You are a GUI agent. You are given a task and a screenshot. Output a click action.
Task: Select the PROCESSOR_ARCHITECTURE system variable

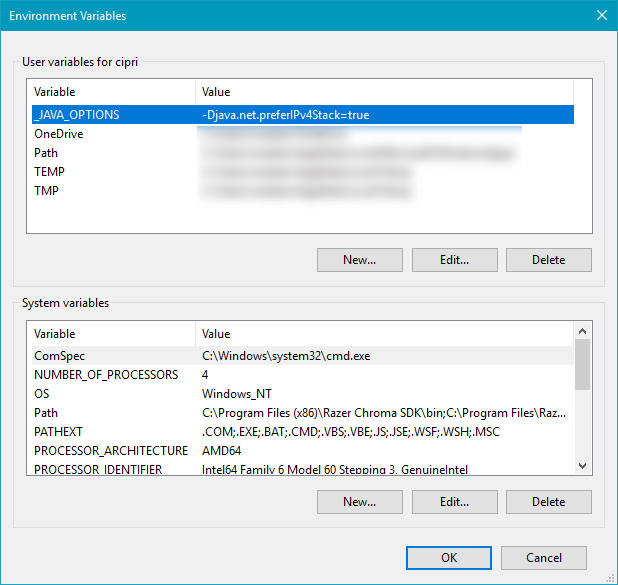pyautogui.click(x=303, y=451)
